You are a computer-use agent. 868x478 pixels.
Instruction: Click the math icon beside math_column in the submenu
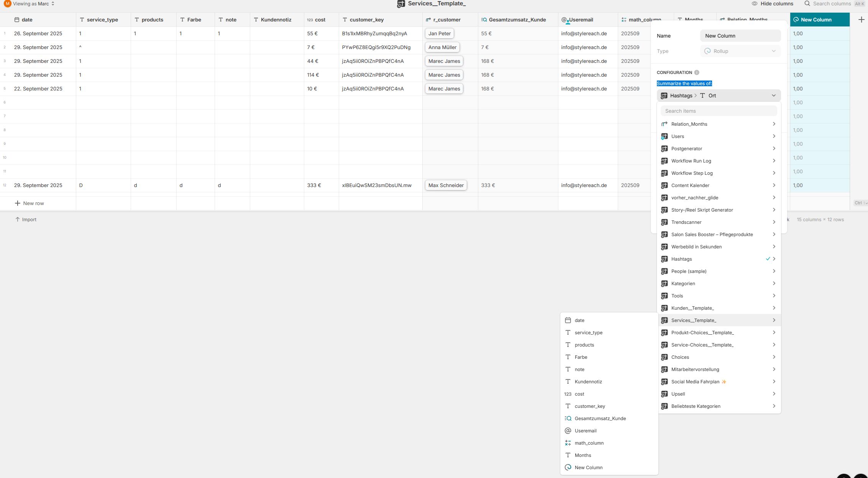(568, 443)
